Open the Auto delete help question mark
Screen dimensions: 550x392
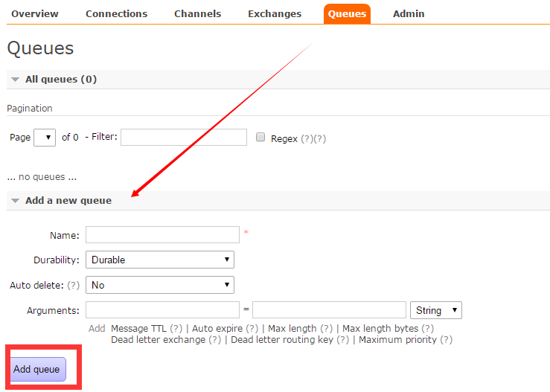coord(74,285)
